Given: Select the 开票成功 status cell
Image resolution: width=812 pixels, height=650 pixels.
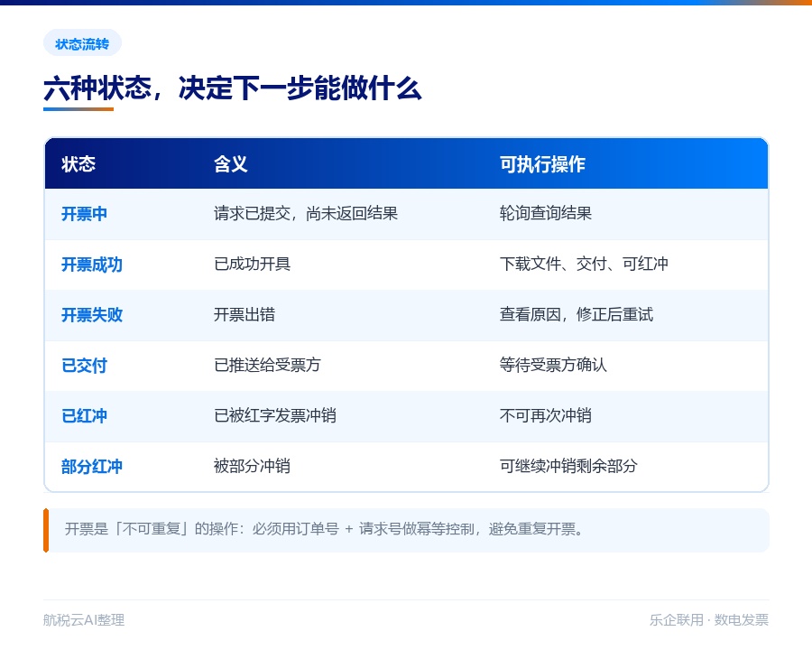Looking at the screenshot, I should coord(92,265).
